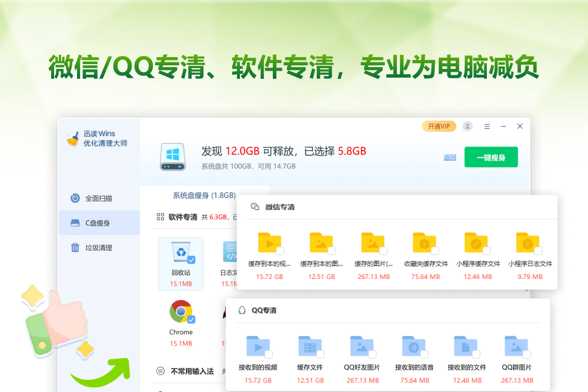Click the green 一键瘦身 button
588x392 pixels.
[491, 157]
